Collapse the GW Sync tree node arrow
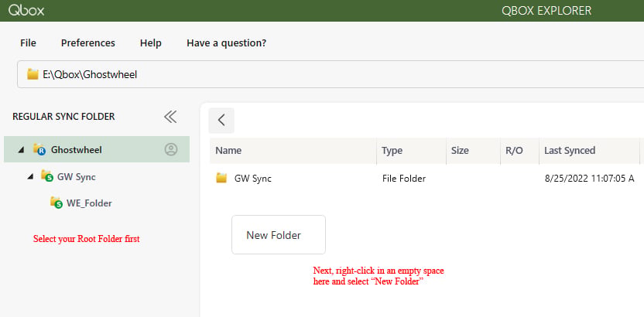This screenshot has height=317, width=644. 30,177
